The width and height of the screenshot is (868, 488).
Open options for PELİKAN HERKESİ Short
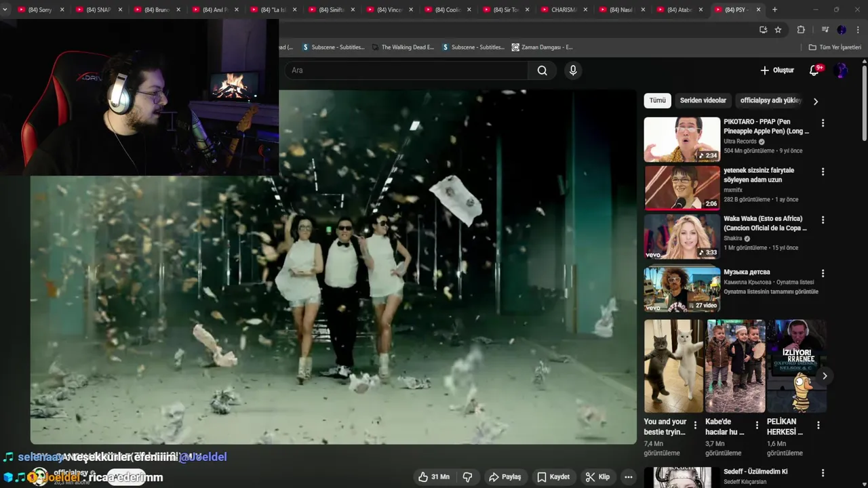[x=818, y=426]
